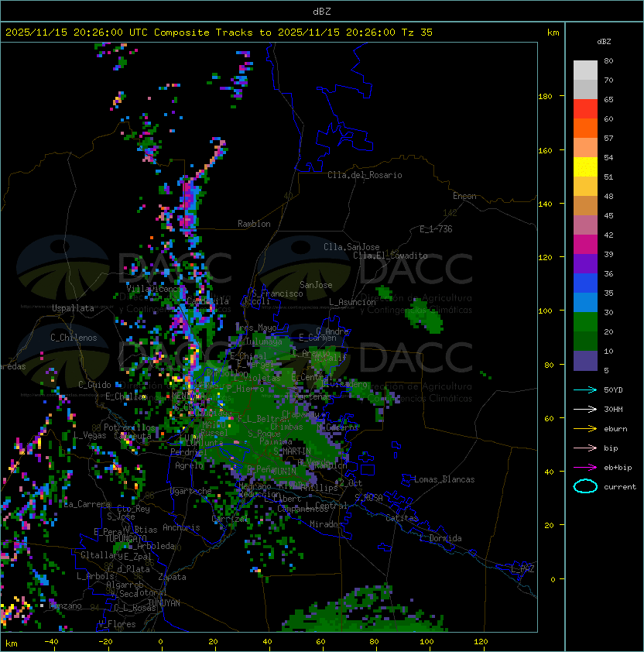The width and height of the screenshot is (644, 652).
Task: Pick the magenta 39-42 dBZ color band
Action: 585,245
